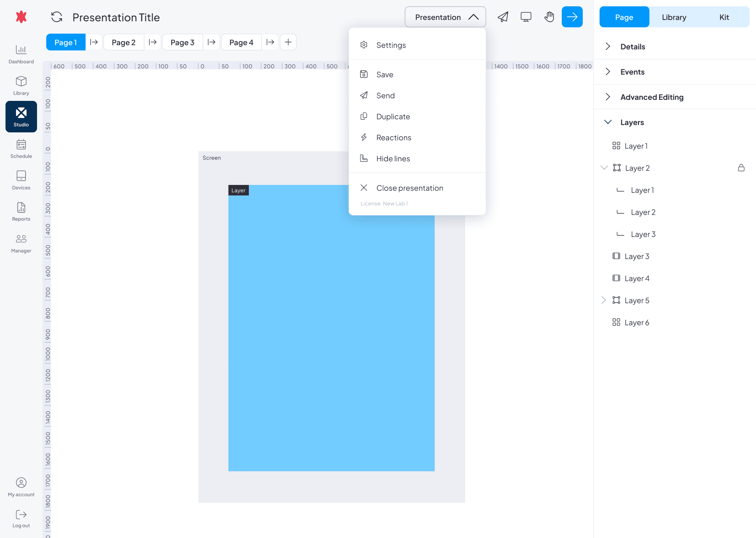Open the Dashboard sidebar section
The width and height of the screenshot is (756, 538).
21,54
